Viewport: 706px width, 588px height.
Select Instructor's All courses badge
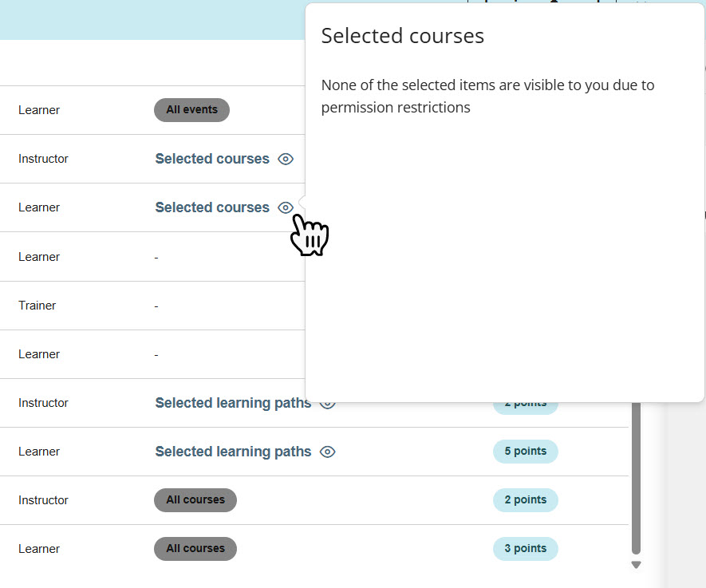pyautogui.click(x=195, y=500)
